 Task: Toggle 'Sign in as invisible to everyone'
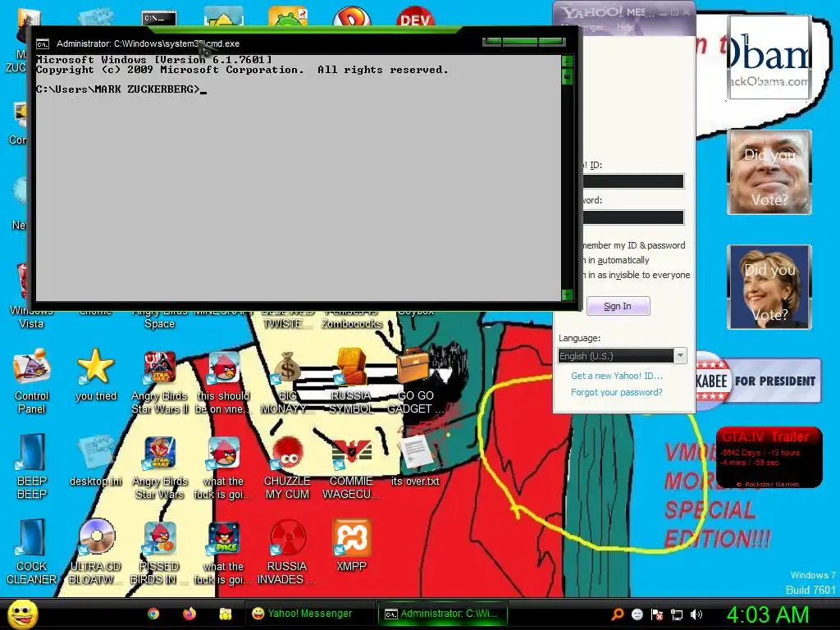(637, 275)
